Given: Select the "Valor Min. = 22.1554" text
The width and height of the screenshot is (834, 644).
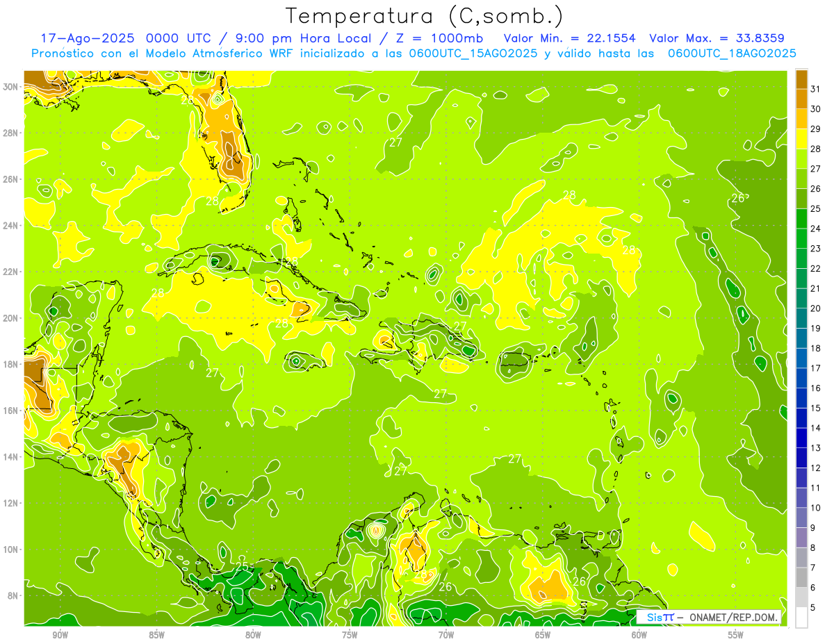Looking at the screenshot, I should [569, 38].
